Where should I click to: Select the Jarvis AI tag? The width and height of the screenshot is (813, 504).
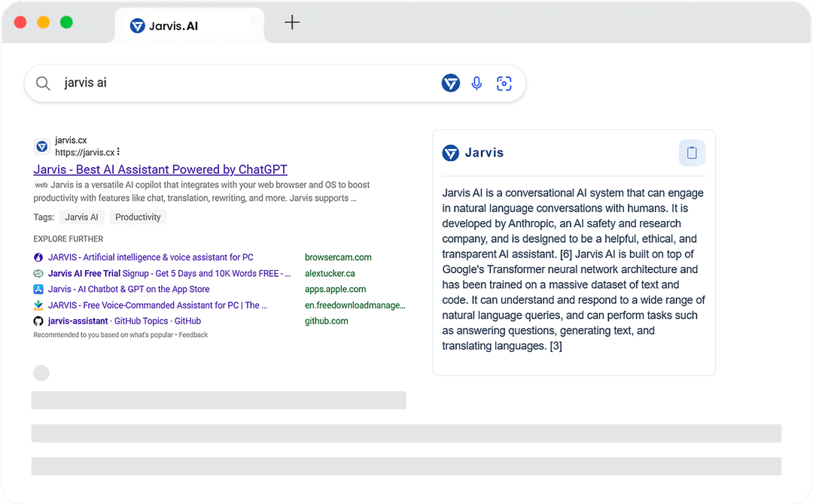81,217
